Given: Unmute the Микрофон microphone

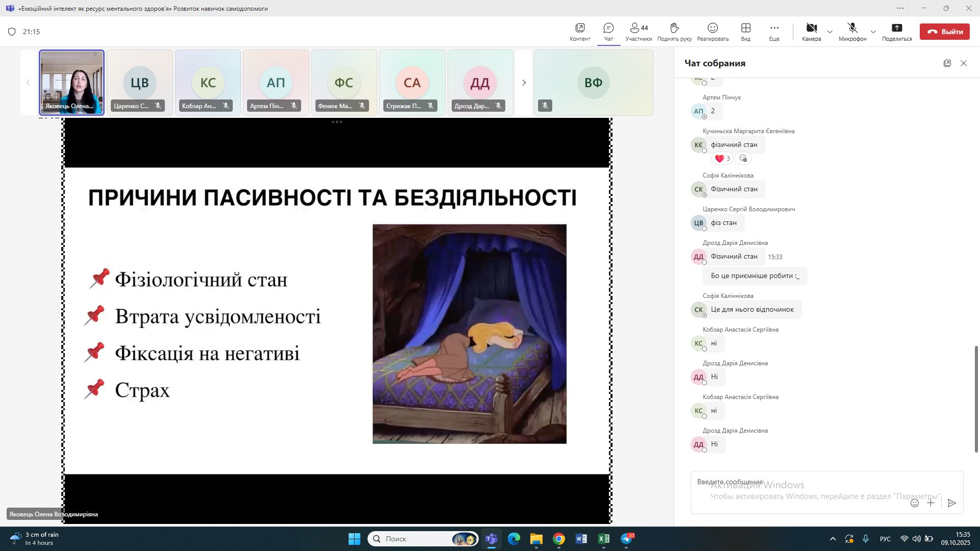Looking at the screenshot, I should (x=852, y=28).
